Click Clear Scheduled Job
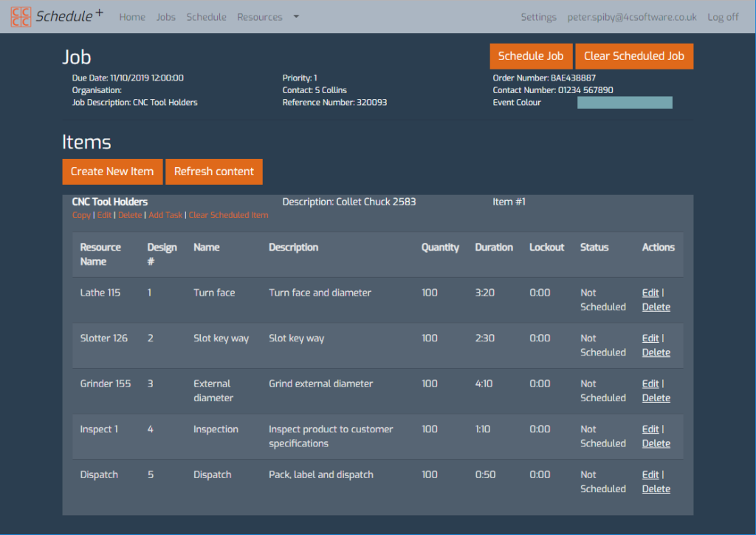 tap(634, 55)
